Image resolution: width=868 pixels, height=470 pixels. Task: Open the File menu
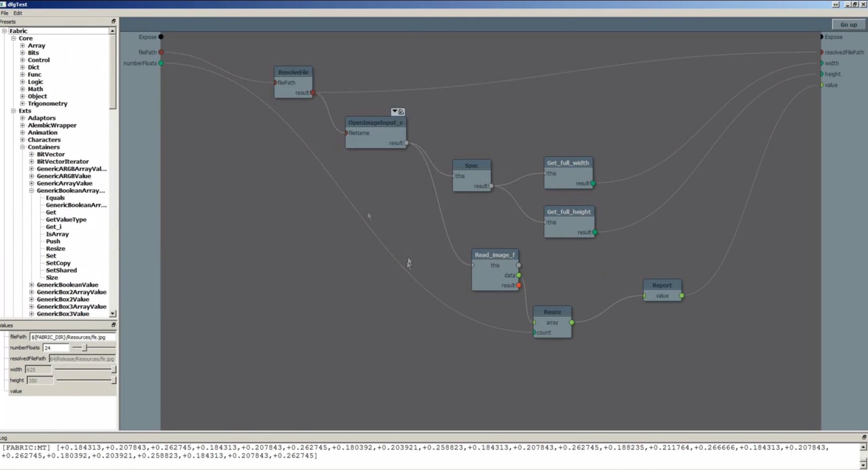[5, 13]
